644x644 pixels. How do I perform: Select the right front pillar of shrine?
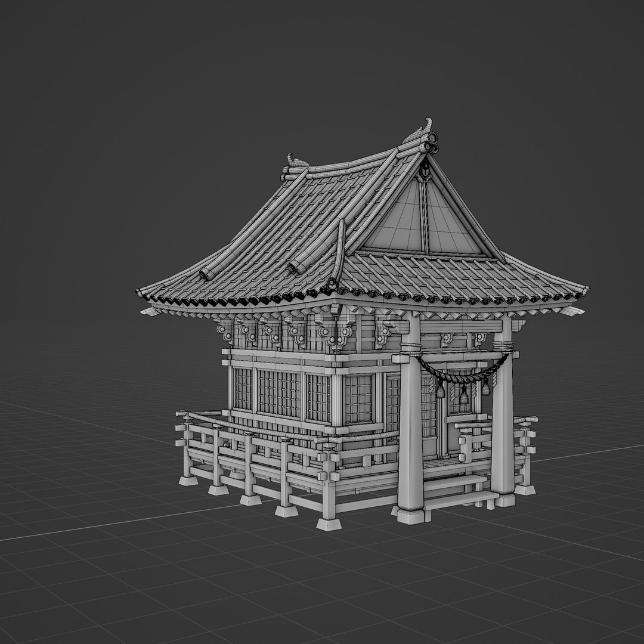pos(503,411)
